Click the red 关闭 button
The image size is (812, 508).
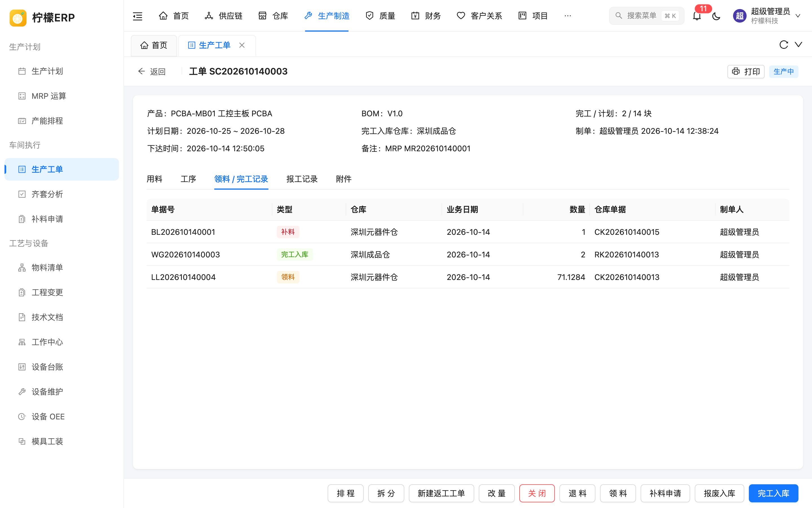tap(537, 493)
